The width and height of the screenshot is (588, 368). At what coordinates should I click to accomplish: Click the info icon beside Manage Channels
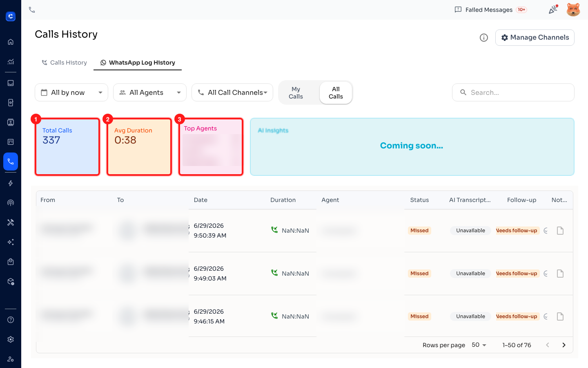click(484, 38)
